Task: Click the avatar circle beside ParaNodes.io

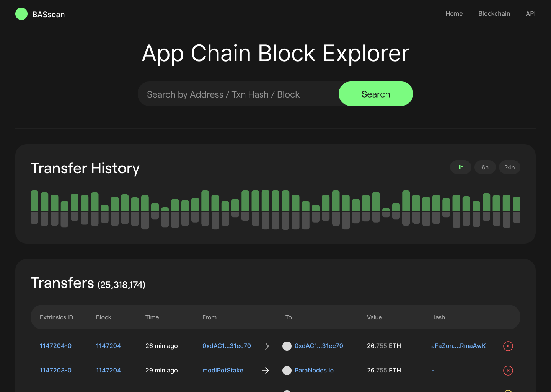Action: (287, 371)
